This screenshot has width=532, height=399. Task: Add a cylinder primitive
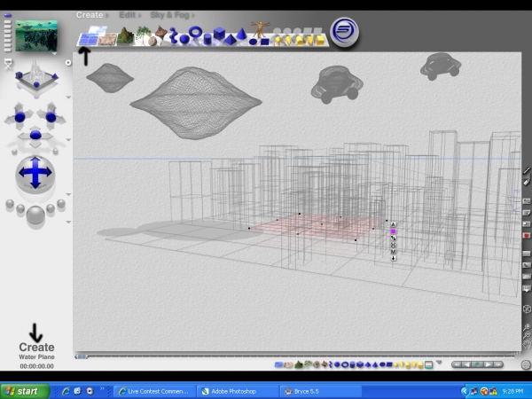(x=207, y=40)
